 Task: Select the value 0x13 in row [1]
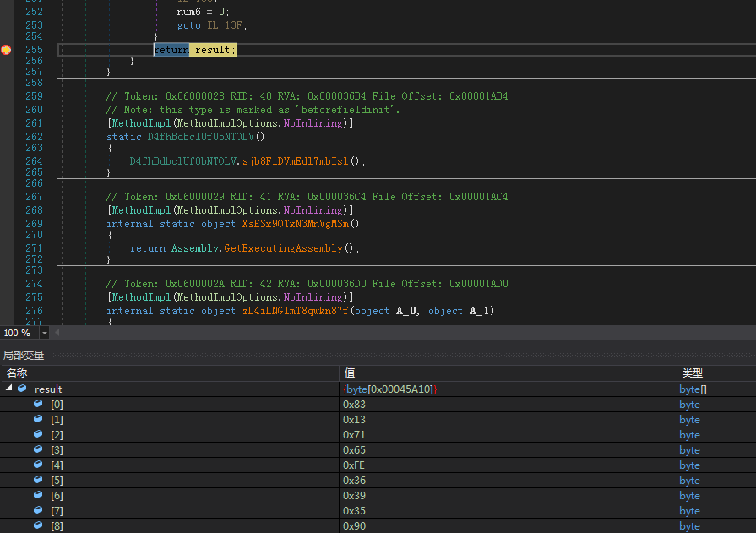pyautogui.click(x=355, y=420)
